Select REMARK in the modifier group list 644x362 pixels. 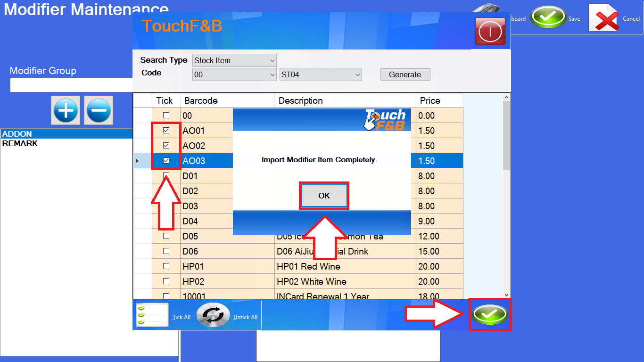pyautogui.click(x=66, y=143)
